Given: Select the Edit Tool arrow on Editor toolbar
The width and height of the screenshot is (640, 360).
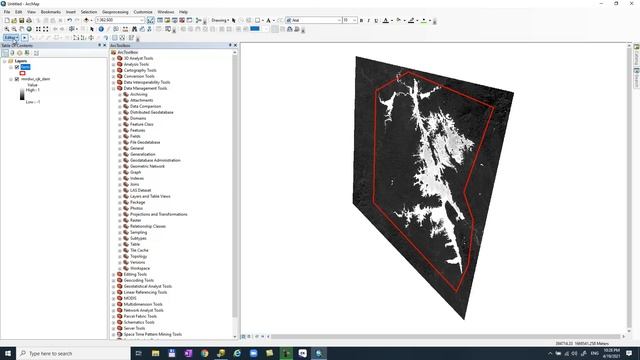Looking at the screenshot, I should (24, 38).
